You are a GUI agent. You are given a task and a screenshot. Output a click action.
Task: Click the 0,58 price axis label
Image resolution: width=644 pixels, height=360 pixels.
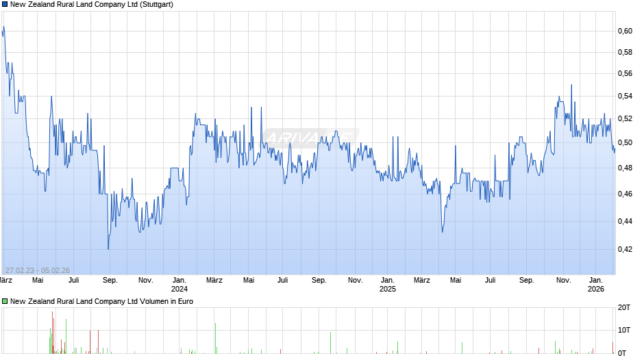625,53
